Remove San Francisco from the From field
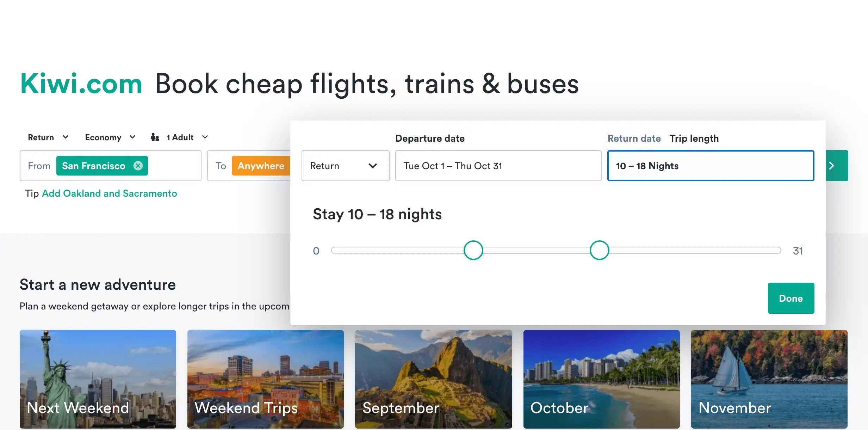This screenshot has width=868, height=430. click(138, 166)
